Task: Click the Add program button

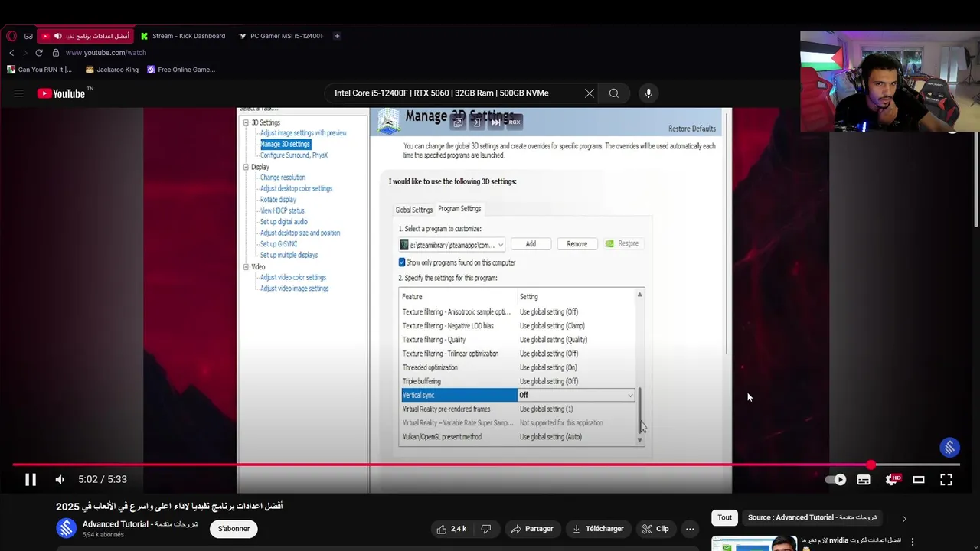Action: click(531, 244)
